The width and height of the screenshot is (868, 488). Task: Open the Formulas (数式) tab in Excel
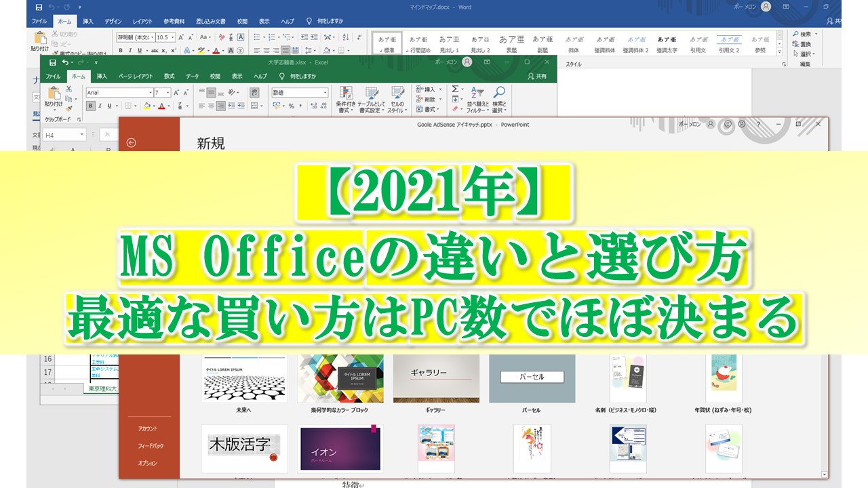pyautogui.click(x=170, y=77)
